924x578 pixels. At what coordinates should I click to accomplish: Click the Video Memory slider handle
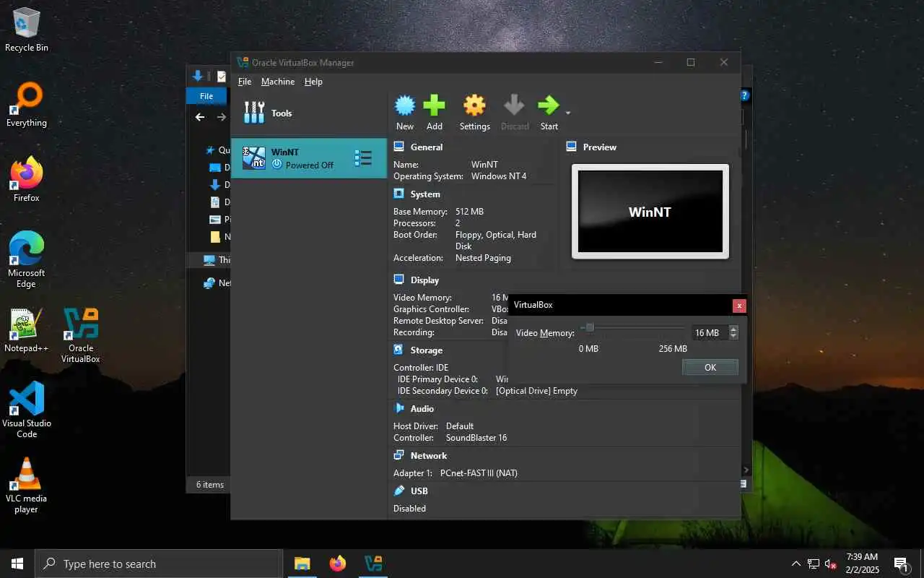click(590, 328)
